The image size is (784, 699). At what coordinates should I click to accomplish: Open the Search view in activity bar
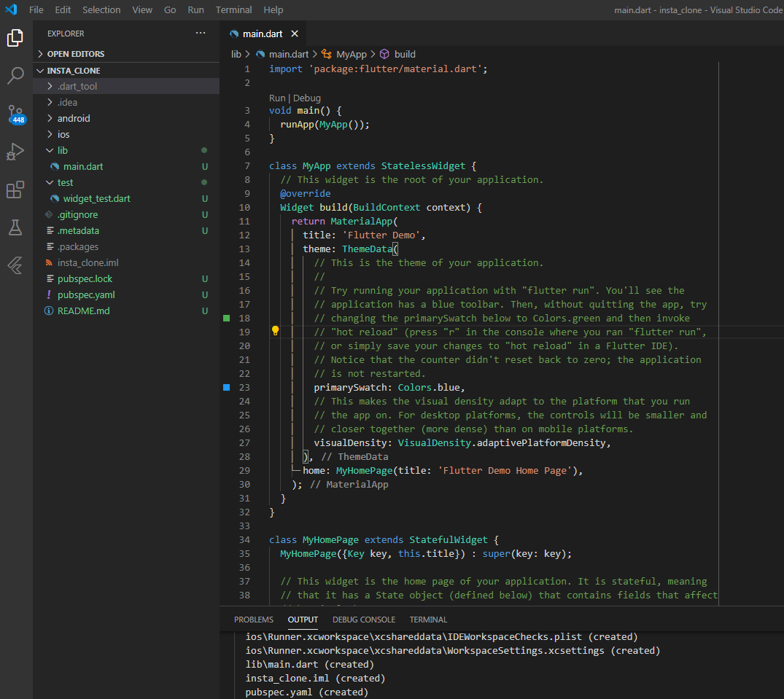(15, 76)
